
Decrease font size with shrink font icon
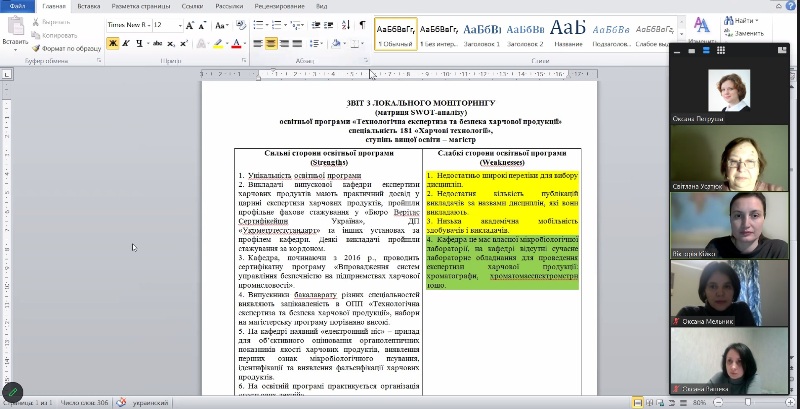(x=202, y=25)
